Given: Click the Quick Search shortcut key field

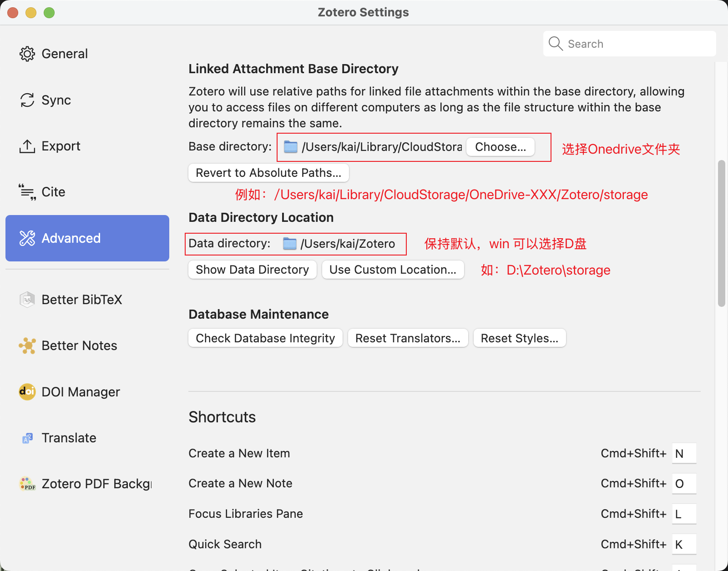Looking at the screenshot, I should click(x=684, y=544).
